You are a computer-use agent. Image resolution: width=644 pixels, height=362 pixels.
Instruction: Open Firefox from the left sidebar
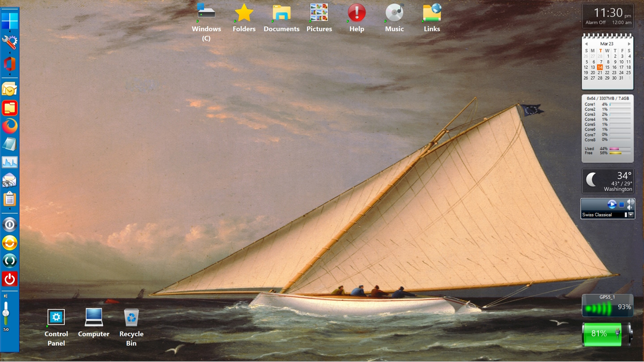coord(9,126)
